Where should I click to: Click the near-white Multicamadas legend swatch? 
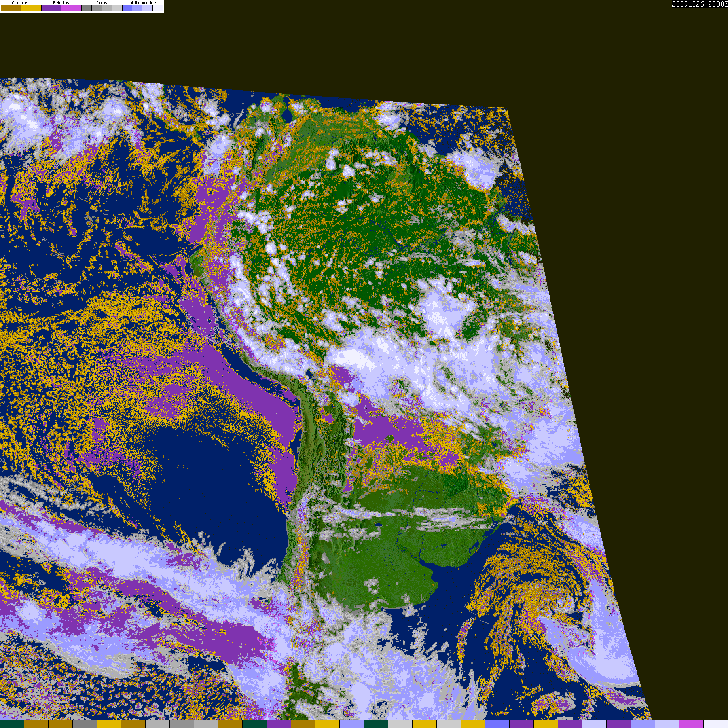point(158,8)
